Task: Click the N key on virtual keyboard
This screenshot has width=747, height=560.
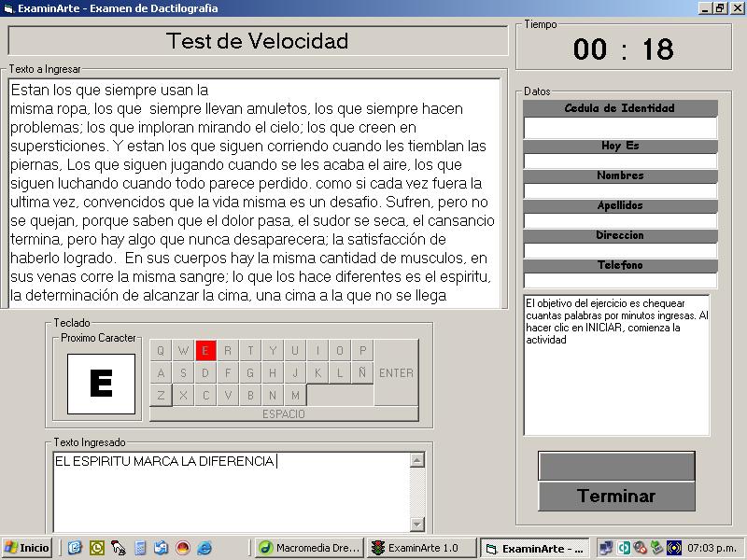Action: (x=273, y=395)
